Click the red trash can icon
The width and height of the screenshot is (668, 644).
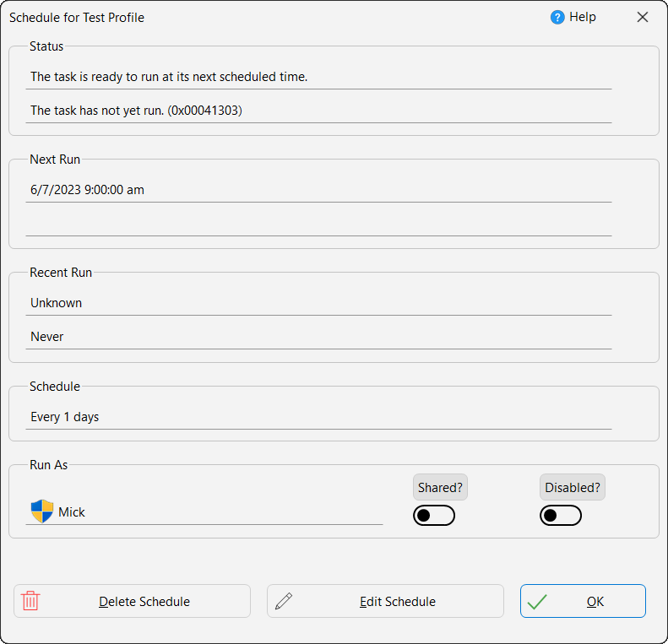click(x=30, y=601)
